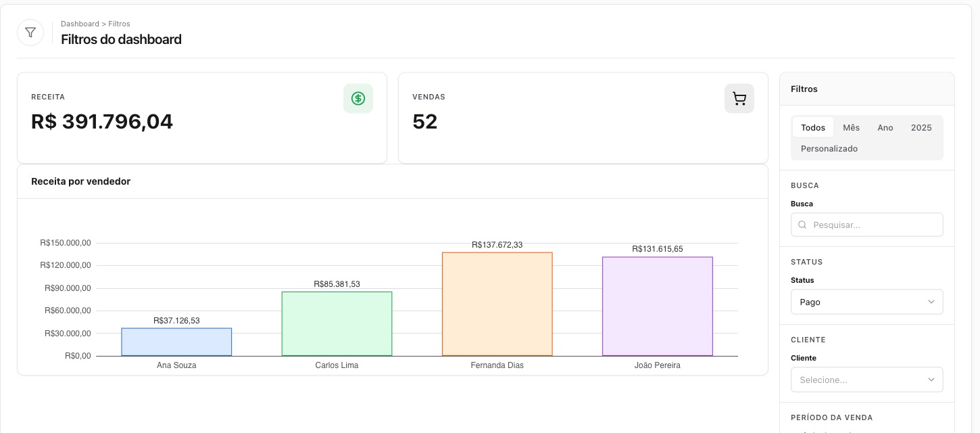This screenshot has height=433, width=980.
Task: Select the Personalizado period tab
Action: (x=829, y=149)
